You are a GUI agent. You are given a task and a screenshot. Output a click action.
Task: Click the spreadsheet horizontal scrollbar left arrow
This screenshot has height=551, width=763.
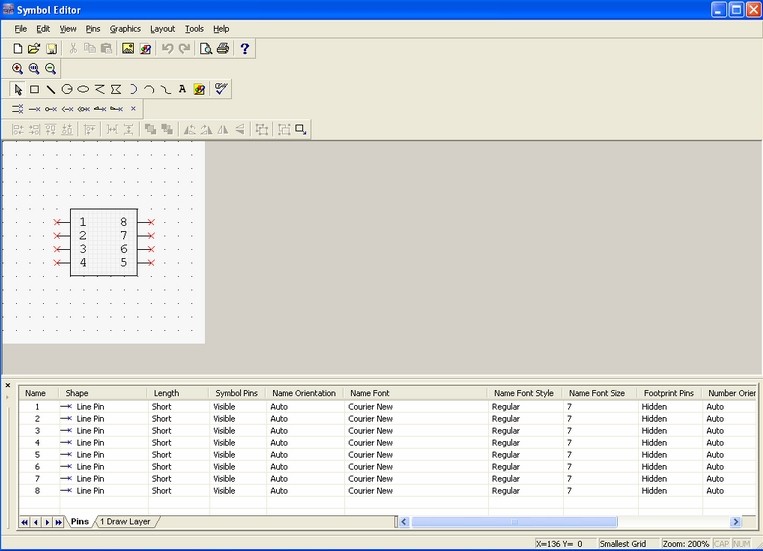click(404, 522)
